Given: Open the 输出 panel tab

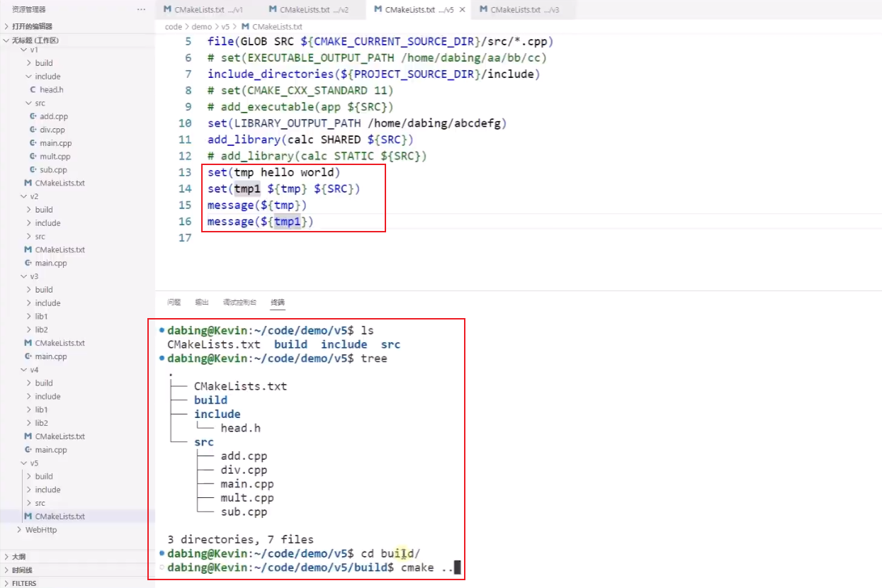Looking at the screenshot, I should [200, 301].
